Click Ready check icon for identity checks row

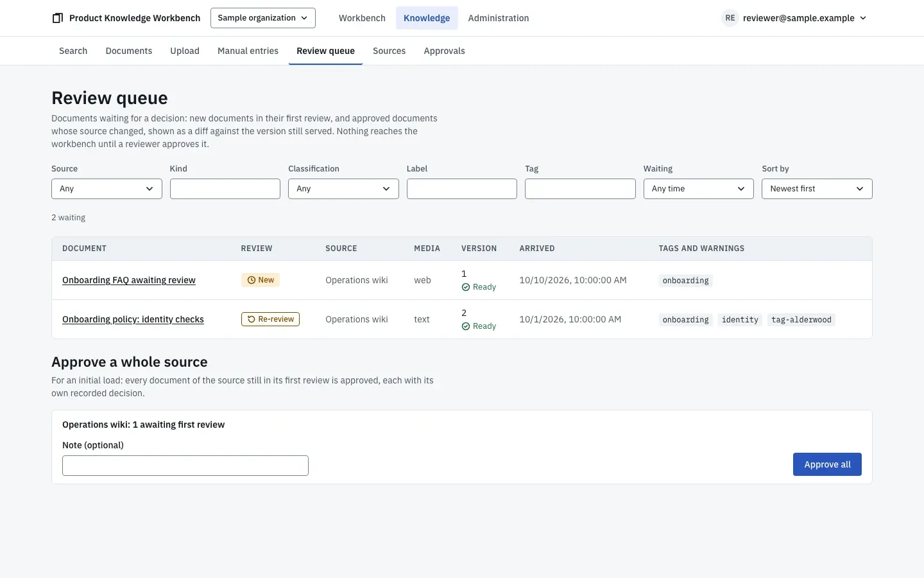click(466, 326)
